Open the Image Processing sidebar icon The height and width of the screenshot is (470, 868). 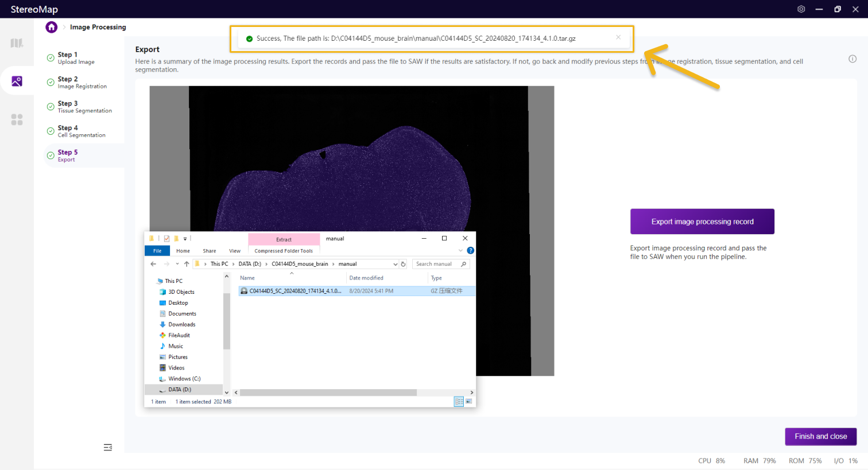[17, 81]
